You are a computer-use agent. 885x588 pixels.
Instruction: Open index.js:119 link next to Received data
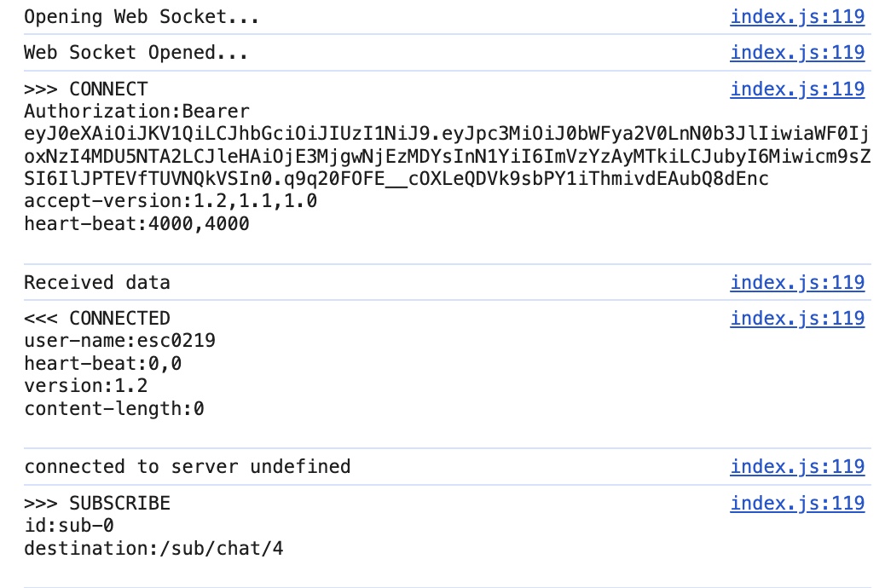[797, 283]
